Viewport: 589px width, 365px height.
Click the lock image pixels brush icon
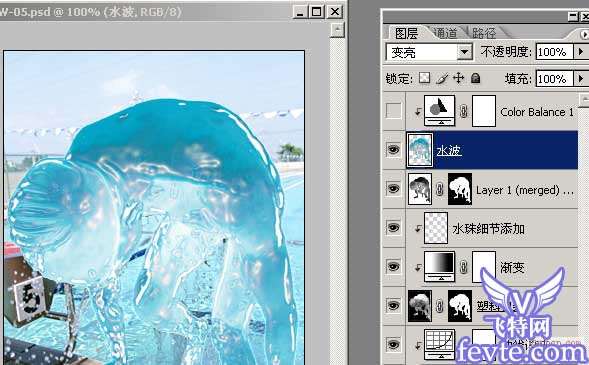(442, 78)
